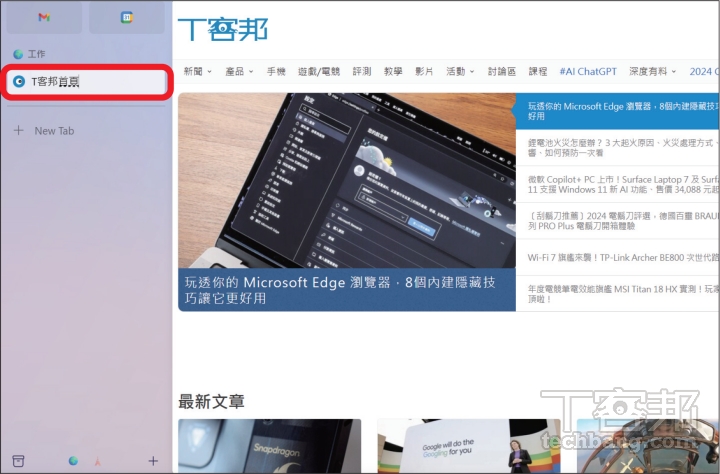Open the 手機 menu item
720x474 pixels.
[276, 72]
